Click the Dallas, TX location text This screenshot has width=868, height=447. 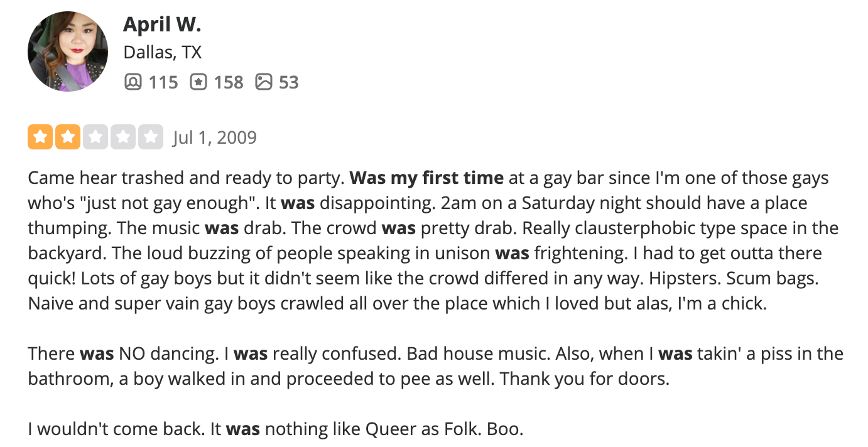[163, 52]
